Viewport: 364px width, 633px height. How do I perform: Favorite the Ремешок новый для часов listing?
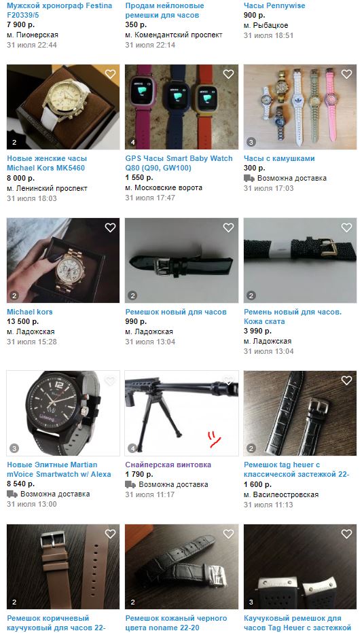(x=228, y=228)
